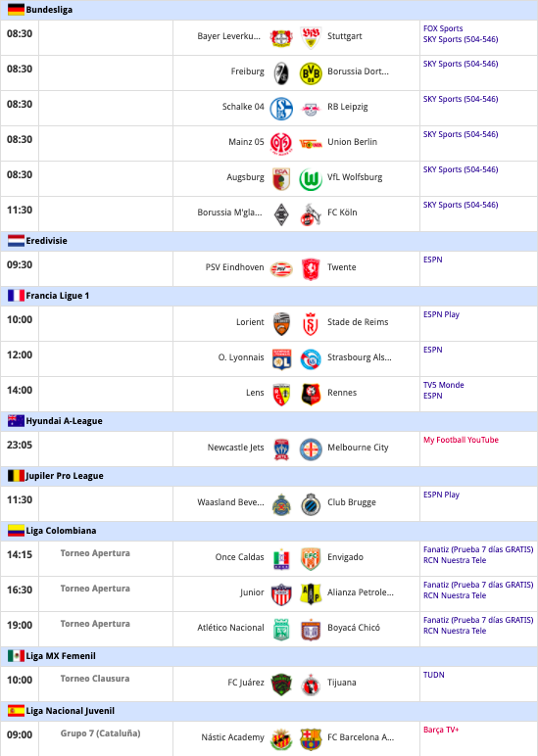Click the FC Köln goat crest
The height and width of the screenshot is (756, 538).
click(311, 214)
